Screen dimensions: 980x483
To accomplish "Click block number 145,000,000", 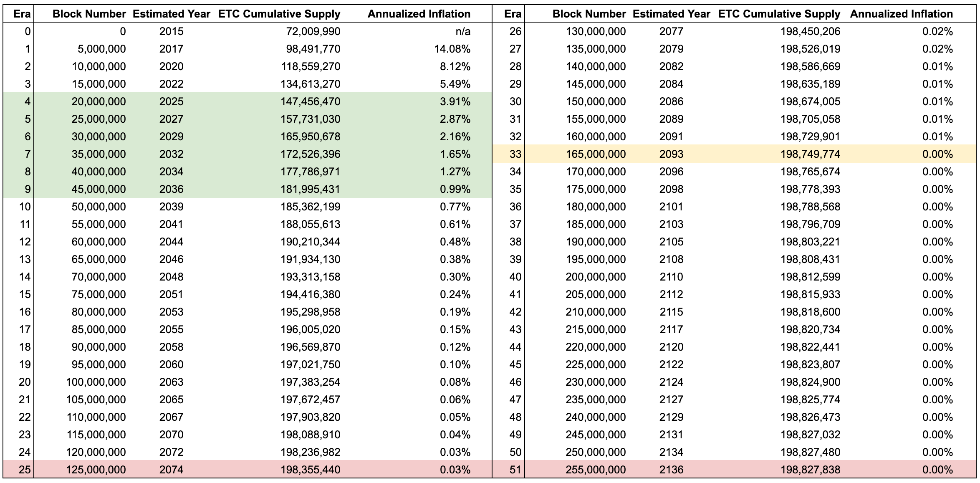I will (x=596, y=84).
